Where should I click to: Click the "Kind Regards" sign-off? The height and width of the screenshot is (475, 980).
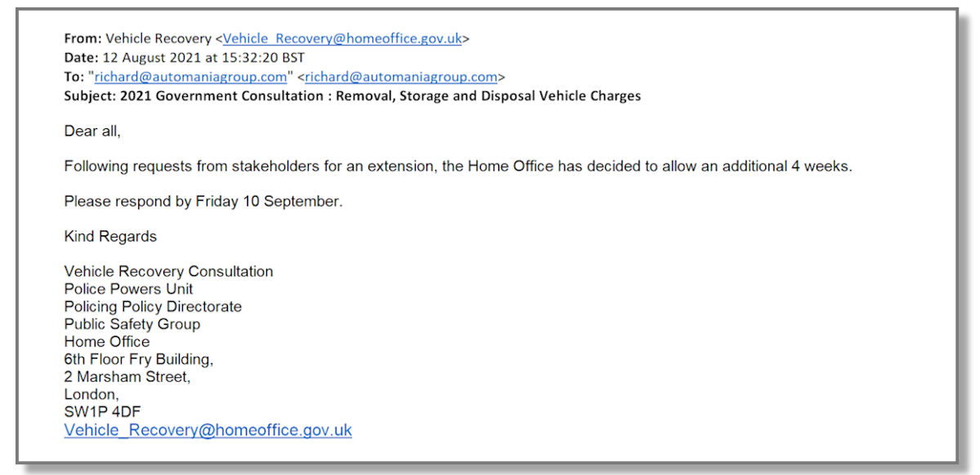[x=110, y=237]
